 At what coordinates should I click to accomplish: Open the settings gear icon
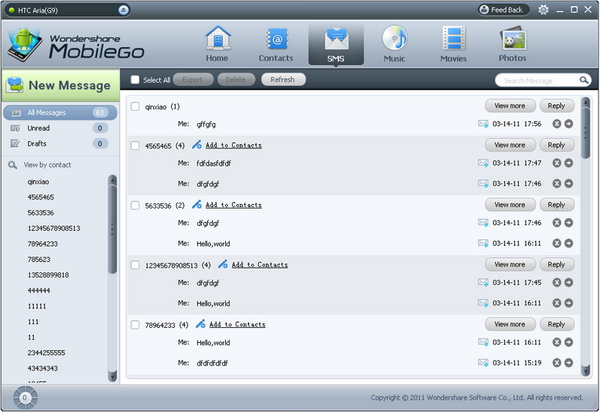(543, 10)
